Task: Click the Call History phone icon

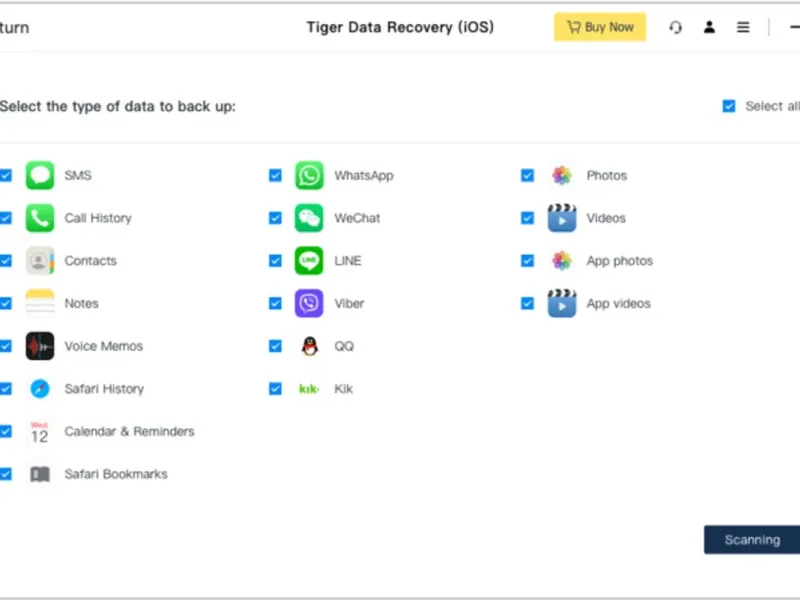Action: coord(40,218)
